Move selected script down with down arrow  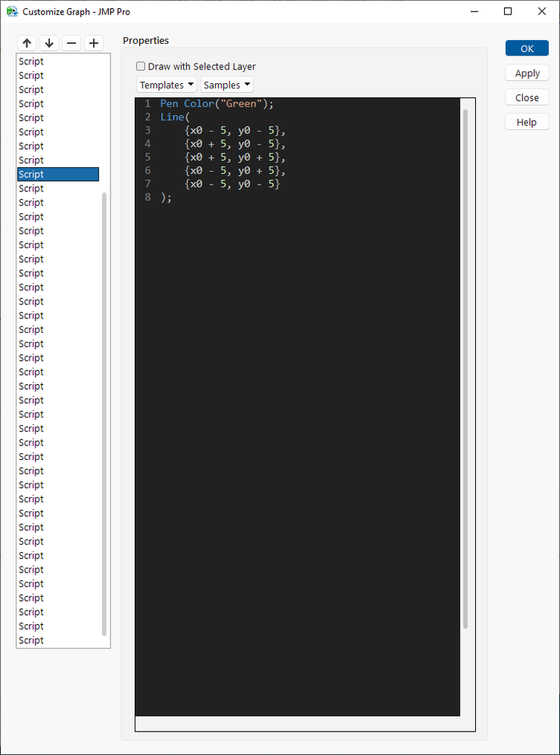[49, 43]
